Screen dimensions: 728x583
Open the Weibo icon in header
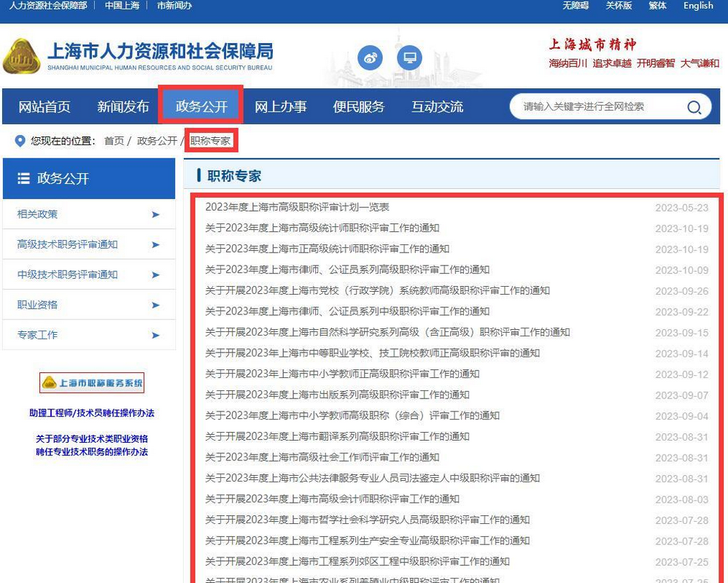click(370, 58)
